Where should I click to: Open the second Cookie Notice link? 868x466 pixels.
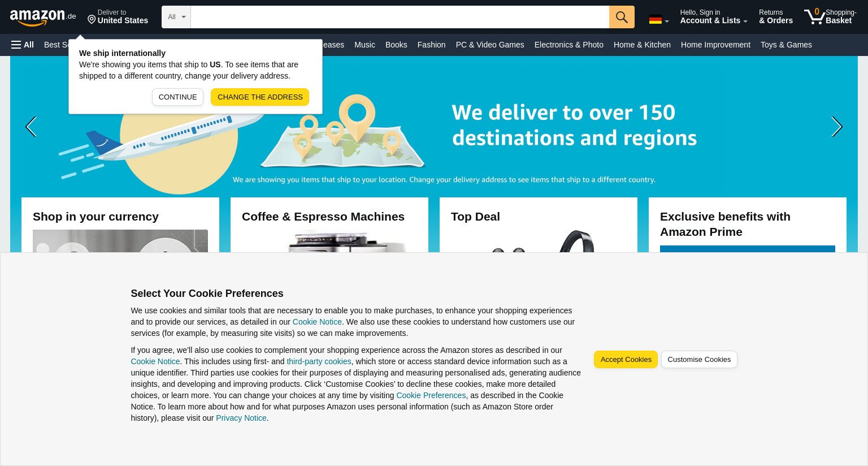(x=155, y=361)
